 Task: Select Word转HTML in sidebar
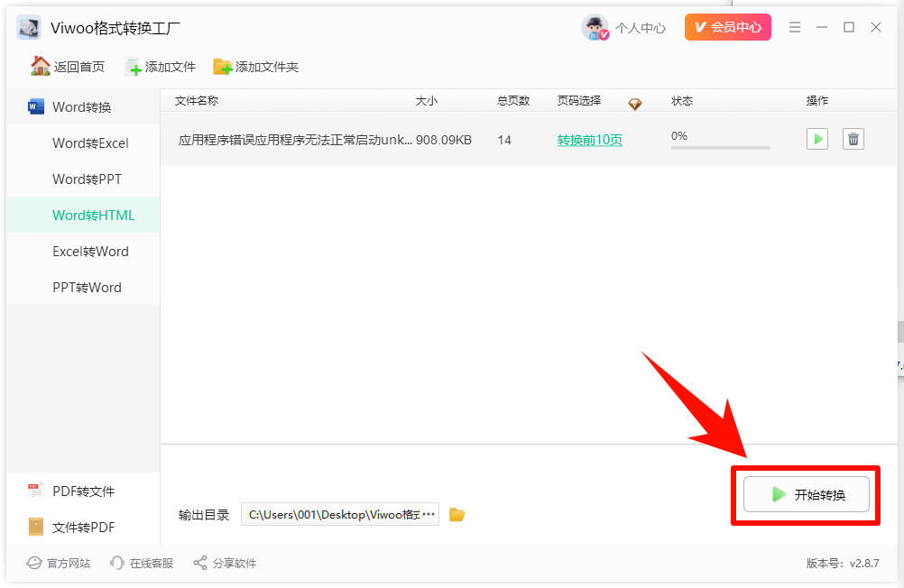(83, 215)
